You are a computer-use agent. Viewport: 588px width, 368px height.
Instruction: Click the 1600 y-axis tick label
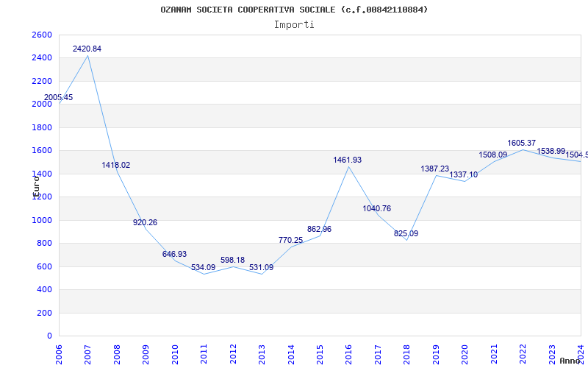[x=42, y=151]
